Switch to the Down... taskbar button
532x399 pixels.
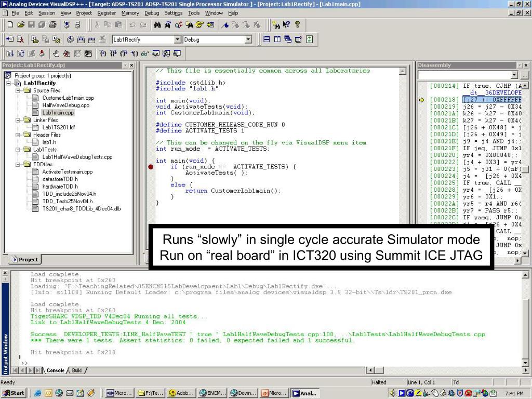(244, 393)
